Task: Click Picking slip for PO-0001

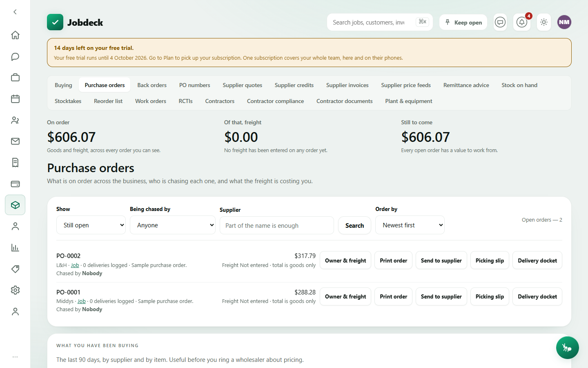Action: coord(490,296)
